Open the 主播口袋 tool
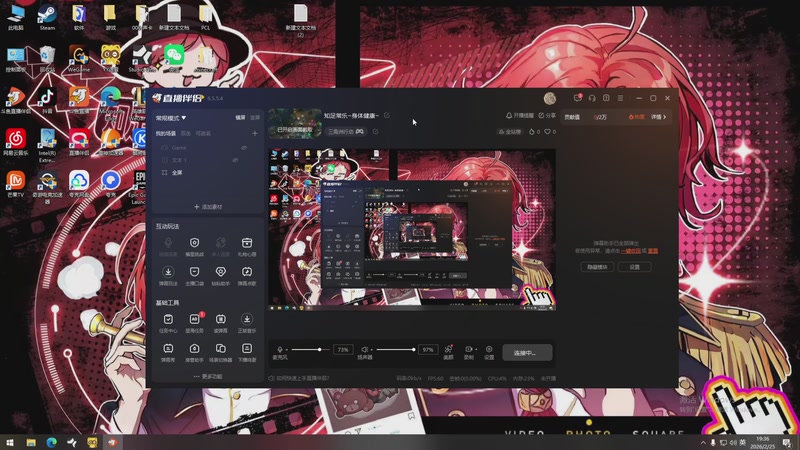This screenshot has height=450, width=800. pyautogui.click(x=194, y=276)
